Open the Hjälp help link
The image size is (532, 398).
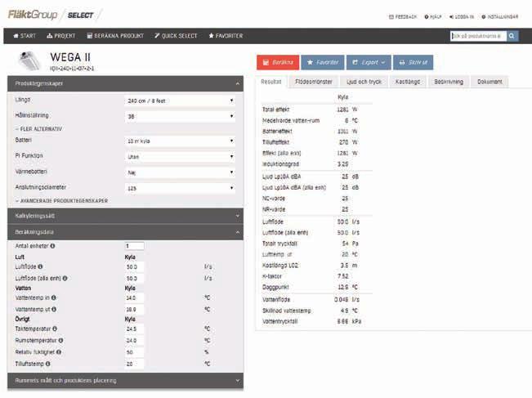(433, 16)
